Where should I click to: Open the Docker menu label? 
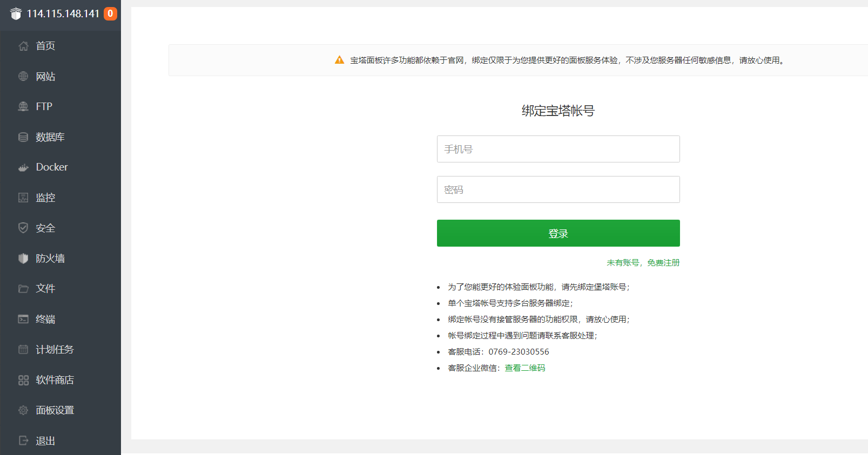tap(52, 167)
